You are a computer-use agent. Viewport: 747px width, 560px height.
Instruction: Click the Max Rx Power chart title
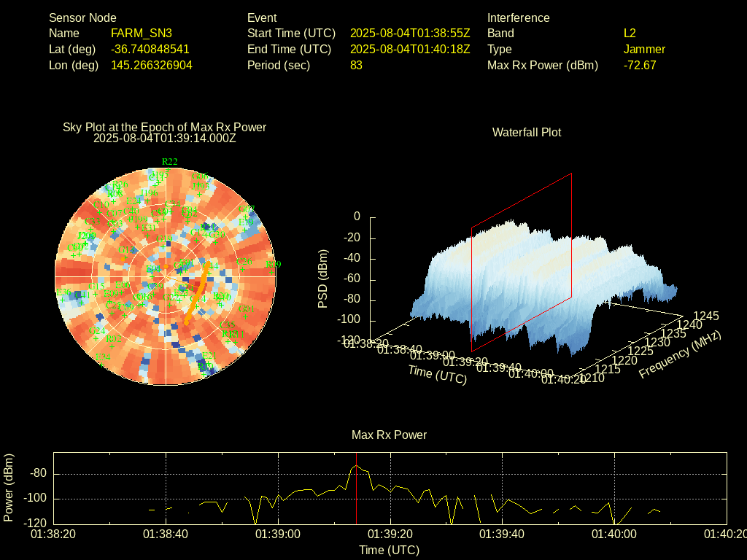pos(389,435)
